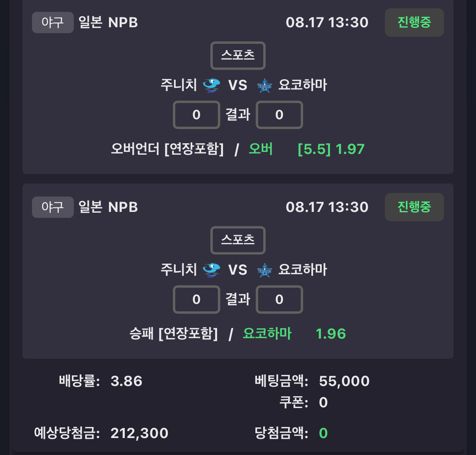The image size is (476, 455).
Task: Select the 야구 tag on first bet card
Action: point(53,22)
